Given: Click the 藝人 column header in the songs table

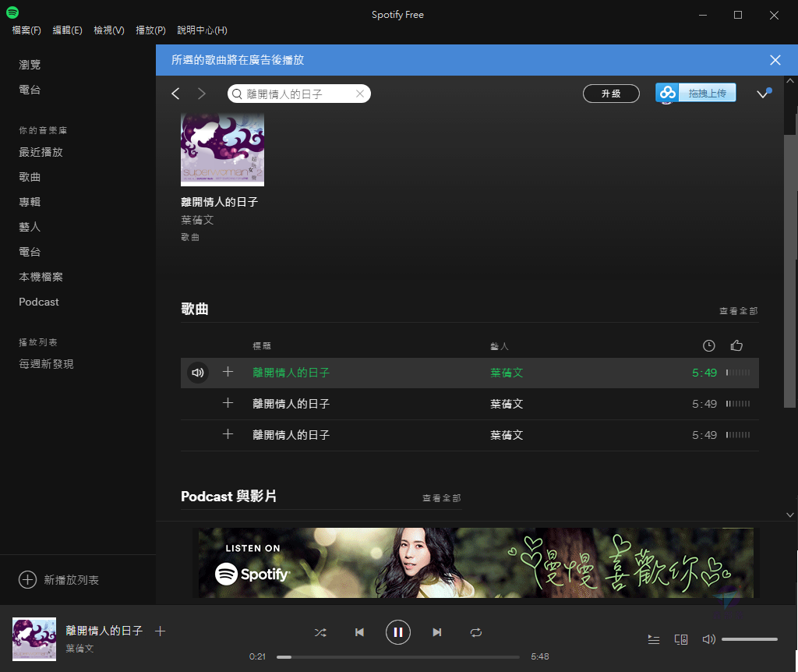Looking at the screenshot, I should [500, 346].
